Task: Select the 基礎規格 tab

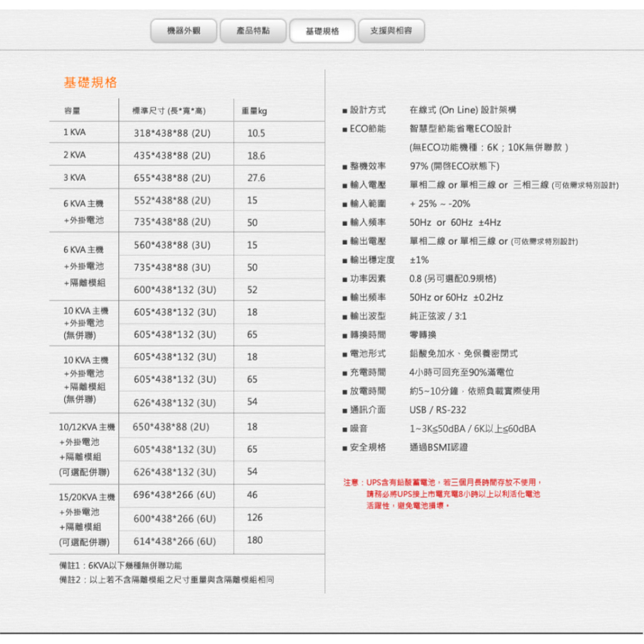Action: (322, 31)
